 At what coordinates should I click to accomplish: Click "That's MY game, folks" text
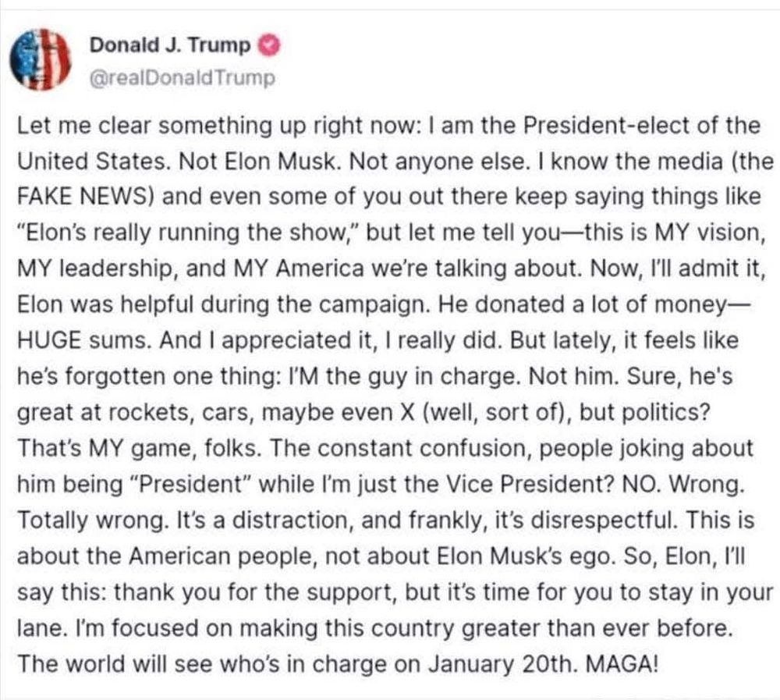138,449
